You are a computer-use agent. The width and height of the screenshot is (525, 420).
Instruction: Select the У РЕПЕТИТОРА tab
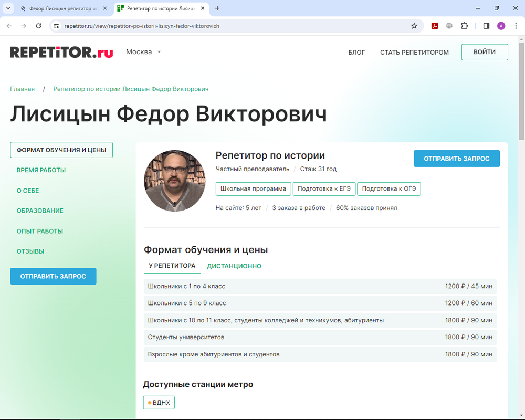172,266
